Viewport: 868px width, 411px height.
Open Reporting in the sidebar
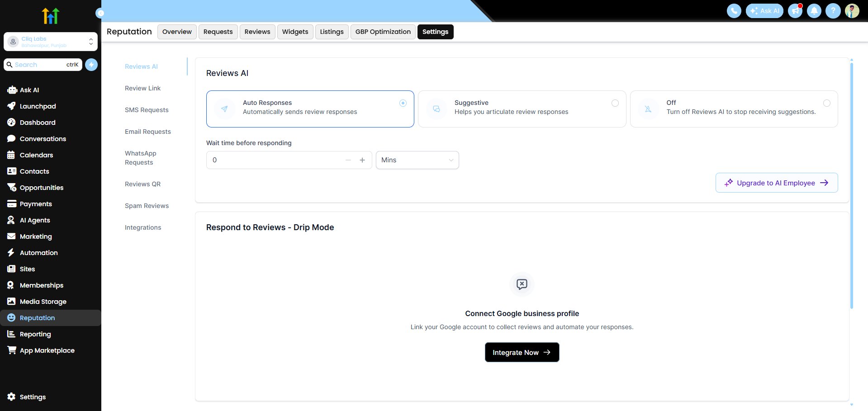[x=51, y=334]
